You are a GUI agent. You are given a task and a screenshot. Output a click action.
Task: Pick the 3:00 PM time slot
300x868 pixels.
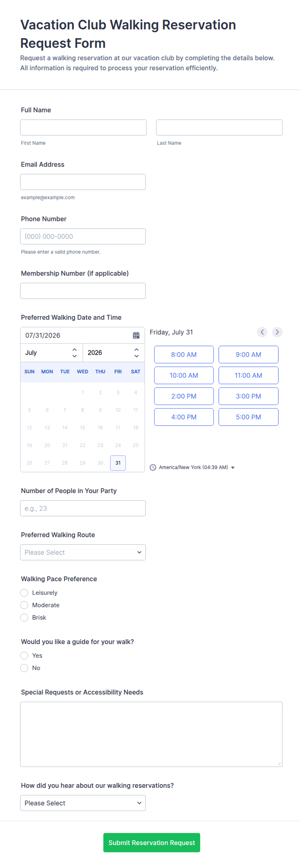click(248, 396)
